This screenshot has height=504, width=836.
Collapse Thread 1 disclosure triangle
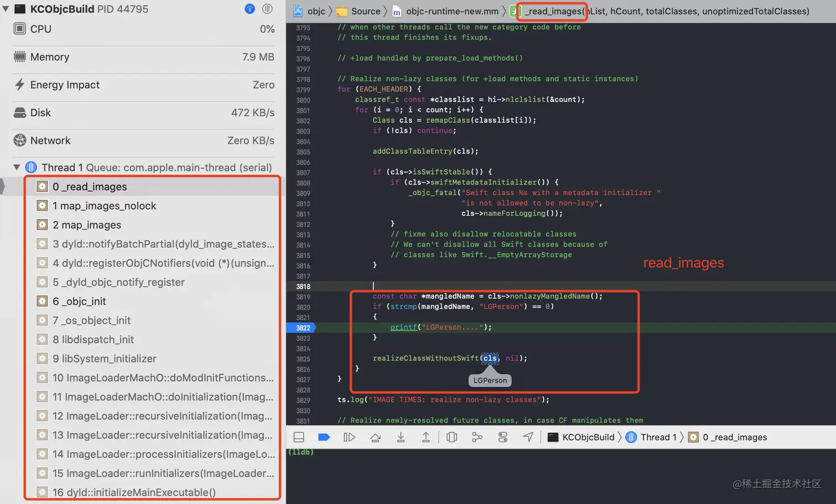tap(17, 167)
